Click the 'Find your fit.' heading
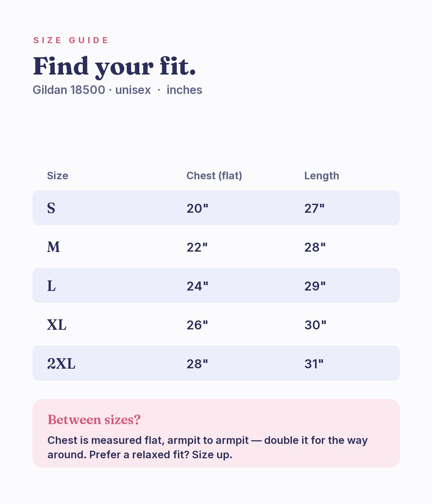432x504 pixels. pyautogui.click(x=114, y=67)
